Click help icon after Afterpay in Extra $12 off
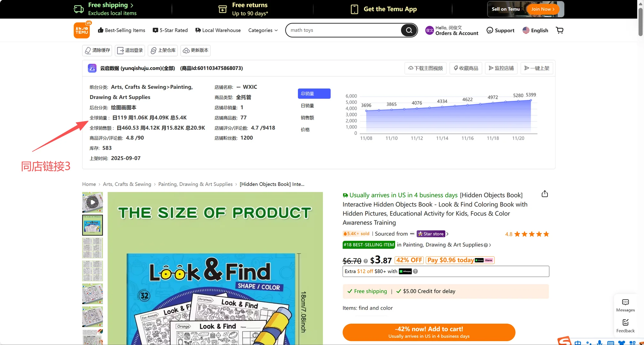Image resolution: width=644 pixels, height=345 pixels. tap(415, 271)
